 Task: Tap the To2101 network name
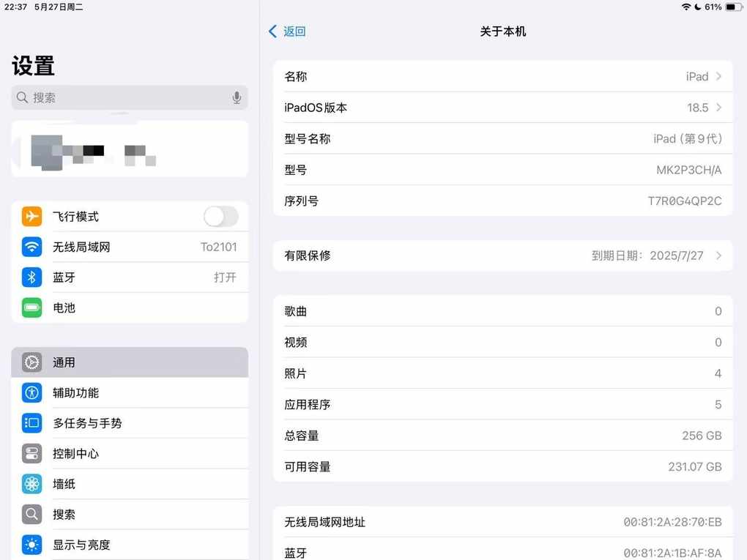pos(219,247)
